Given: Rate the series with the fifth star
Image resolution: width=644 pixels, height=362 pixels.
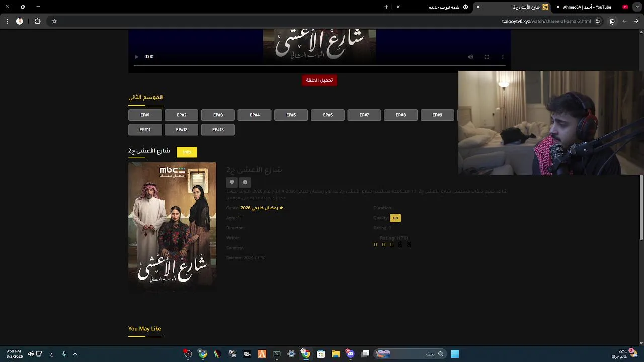Looking at the screenshot, I should pyautogui.click(x=409, y=245).
